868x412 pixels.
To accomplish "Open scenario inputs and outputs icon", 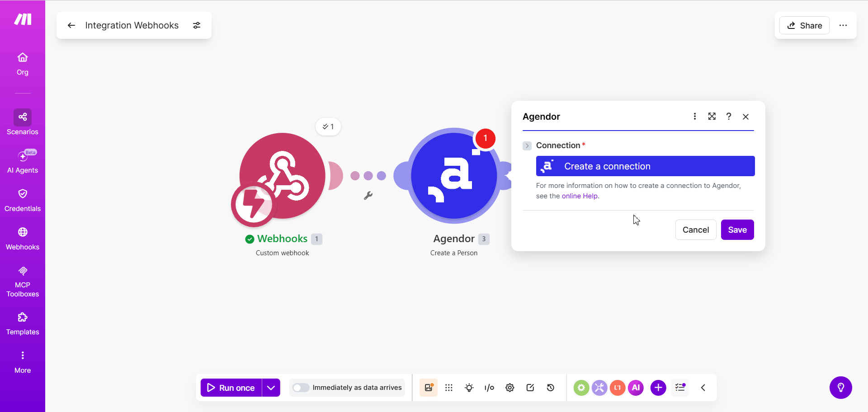I will tap(489, 388).
